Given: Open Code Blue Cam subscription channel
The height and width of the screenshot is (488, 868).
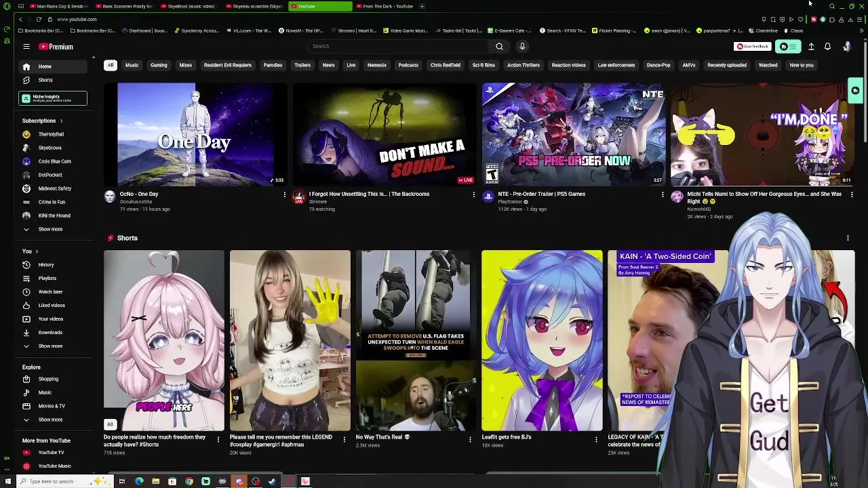Looking at the screenshot, I should [53, 161].
